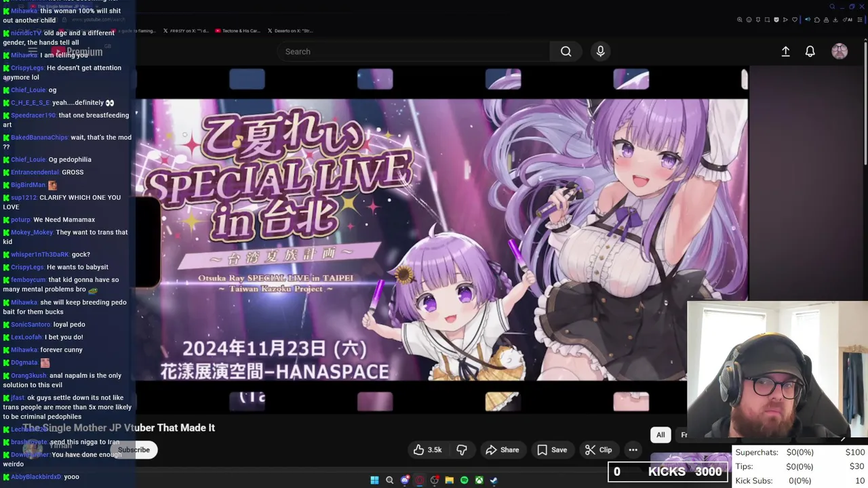Image resolution: width=868 pixels, height=488 pixels.
Task: Click chat username 'Entrancendental'
Action: coord(35,173)
